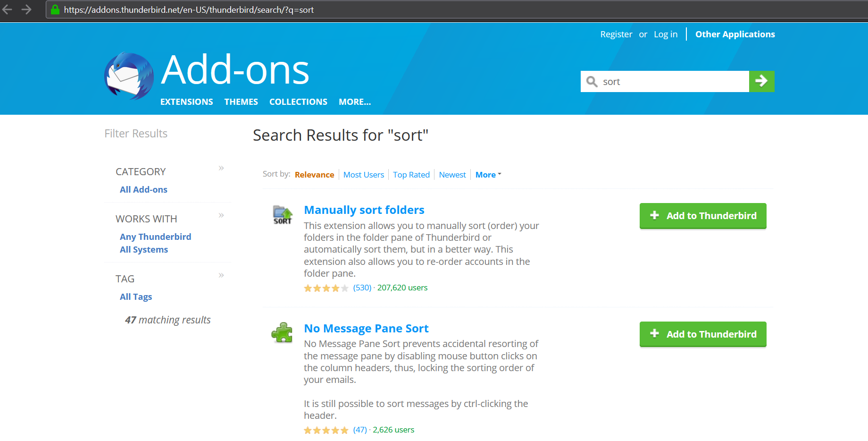The height and width of the screenshot is (441, 868).
Task: Open the More sort options dropdown
Action: click(488, 175)
